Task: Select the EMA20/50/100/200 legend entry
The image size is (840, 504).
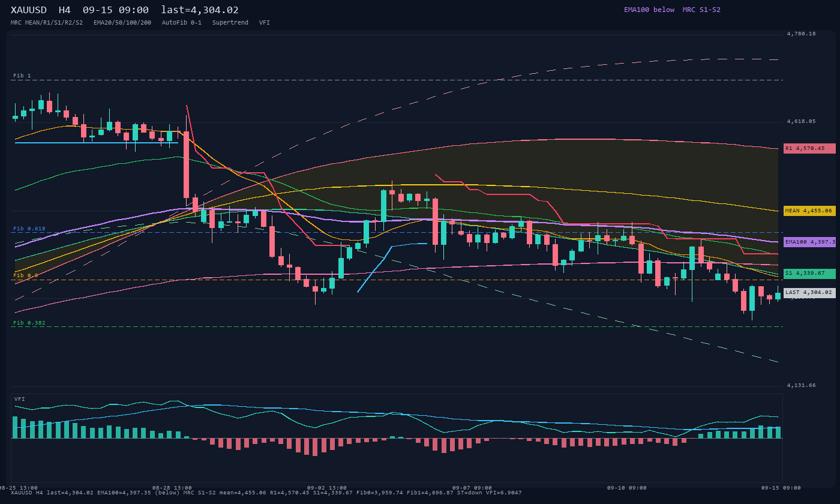Action: pos(122,23)
